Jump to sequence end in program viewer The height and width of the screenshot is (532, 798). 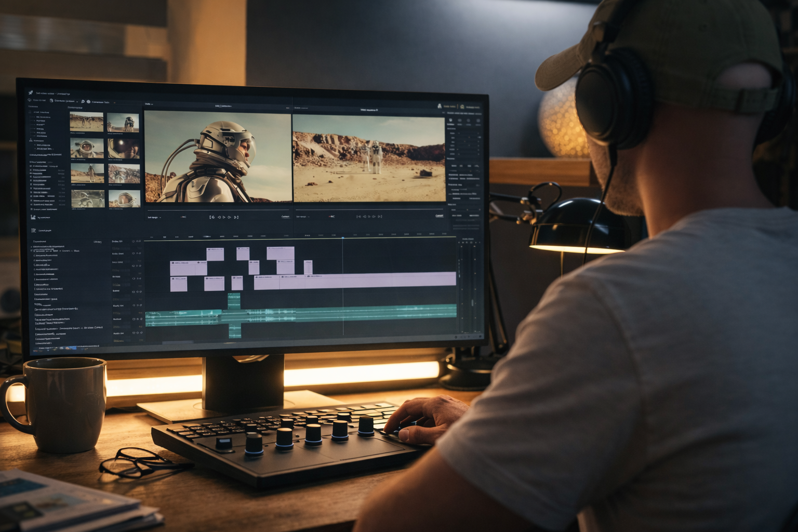[x=380, y=216]
